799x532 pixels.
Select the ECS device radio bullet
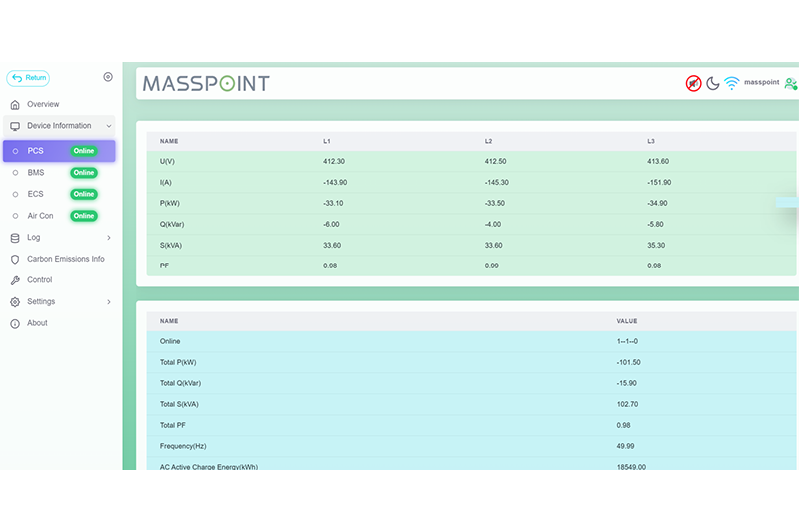(15, 194)
